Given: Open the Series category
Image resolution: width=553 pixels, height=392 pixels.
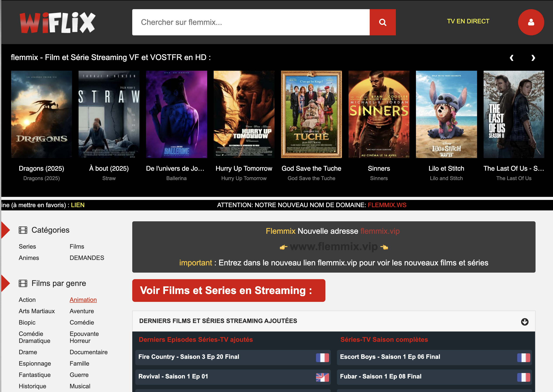Looking at the screenshot, I should (27, 246).
